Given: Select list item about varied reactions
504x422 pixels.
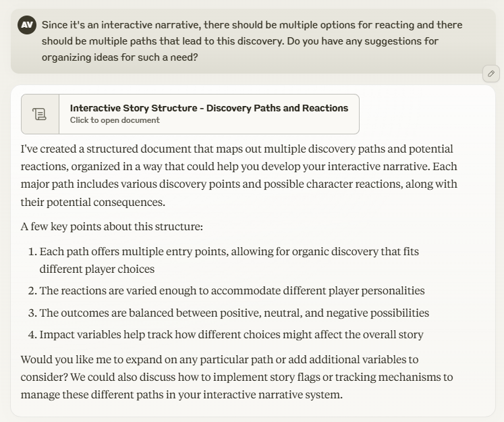Looking at the screenshot, I should (232, 291).
